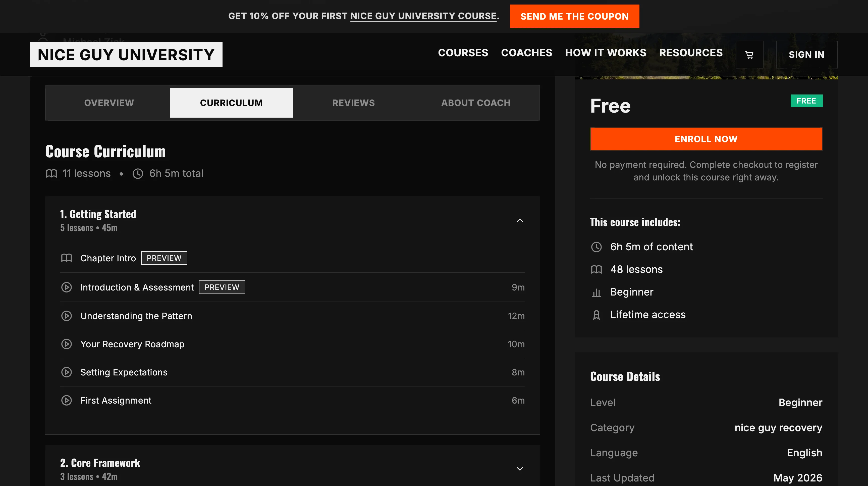
Task: Open the Courses menu item
Action: [463, 53]
